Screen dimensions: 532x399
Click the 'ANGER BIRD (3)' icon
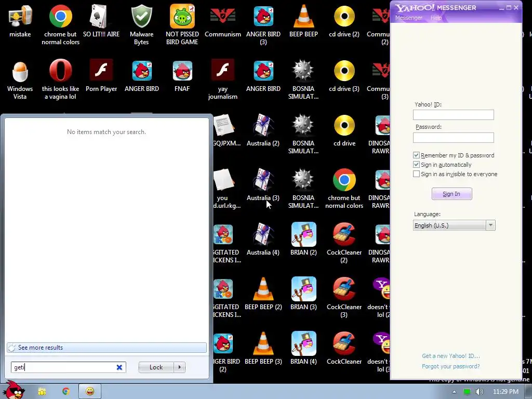(263, 24)
